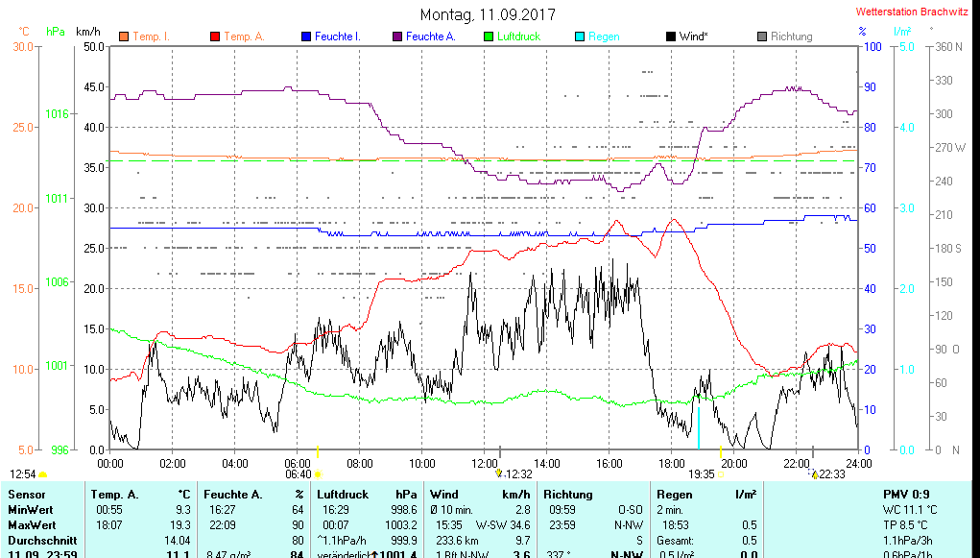Click the Luftdruck column header in table
This screenshot has width=980, height=558.
click(343, 494)
